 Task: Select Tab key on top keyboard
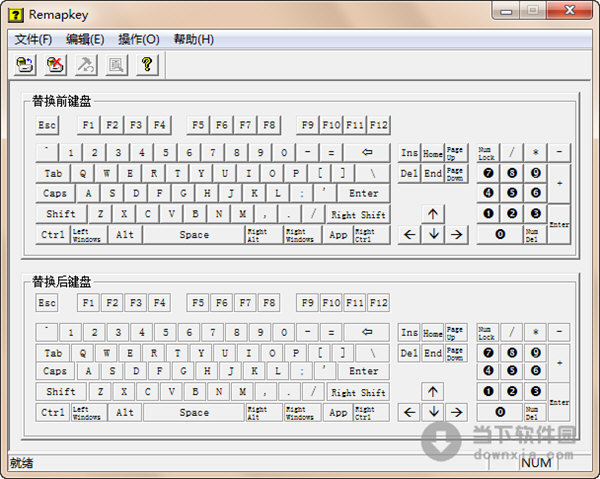pos(53,173)
